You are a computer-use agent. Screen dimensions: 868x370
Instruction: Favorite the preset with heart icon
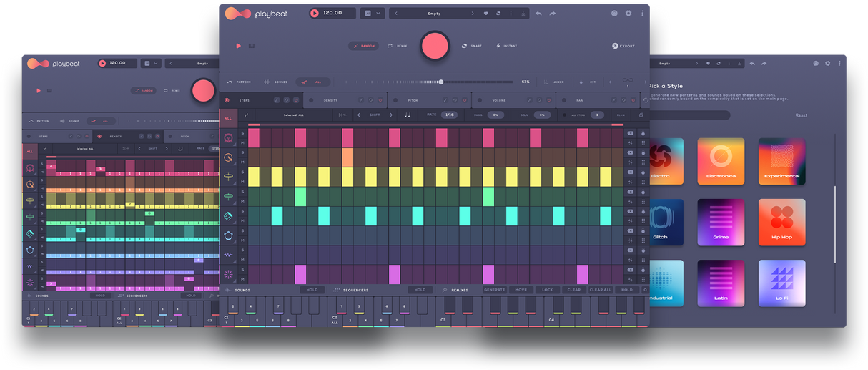(486, 14)
